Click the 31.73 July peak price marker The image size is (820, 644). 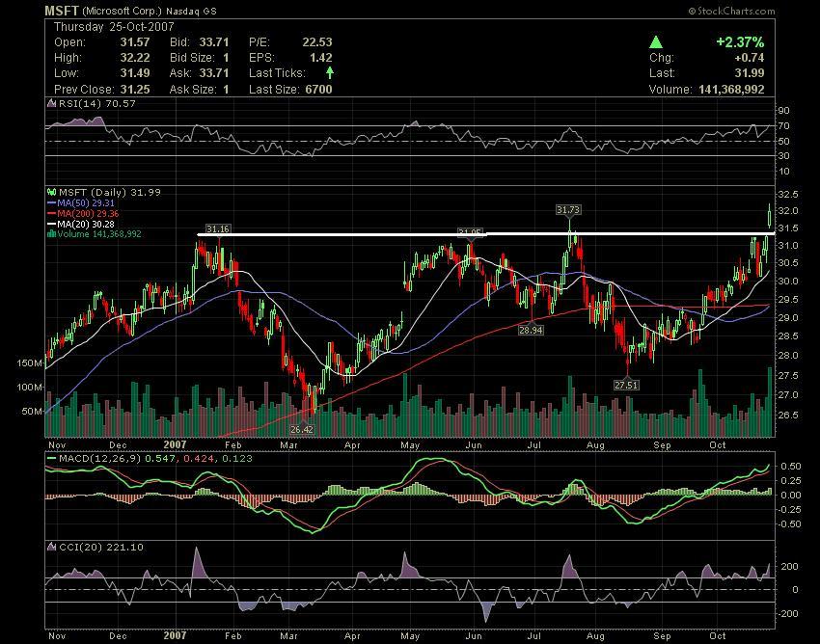pos(568,210)
